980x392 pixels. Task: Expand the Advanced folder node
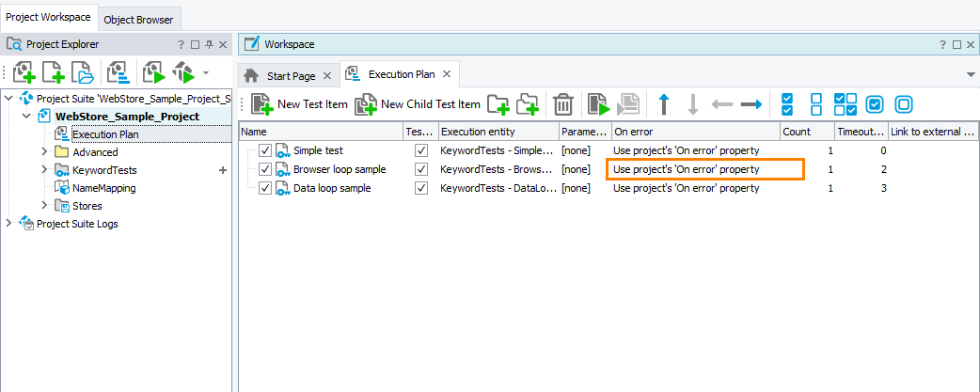[x=44, y=152]
